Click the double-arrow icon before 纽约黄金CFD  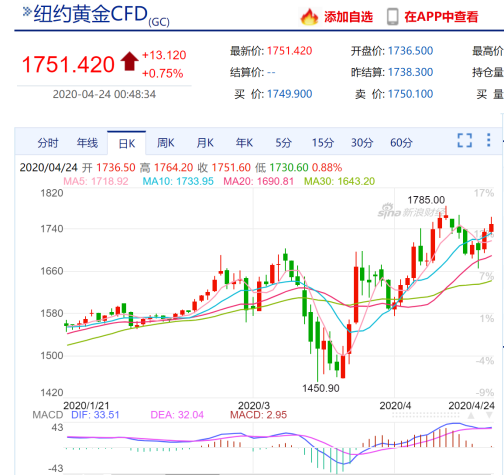(27, 12)
